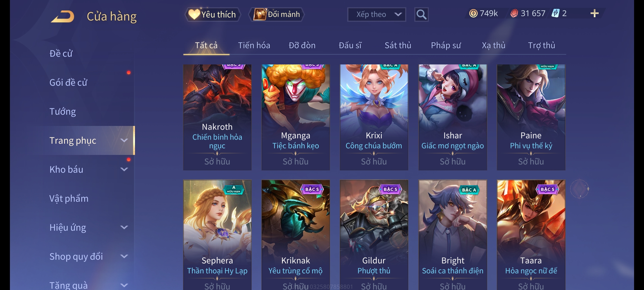Open the search magnifier icon
The width and height of the screenshot is (644, 290).
pyautogui.click(x=421, y=15)
